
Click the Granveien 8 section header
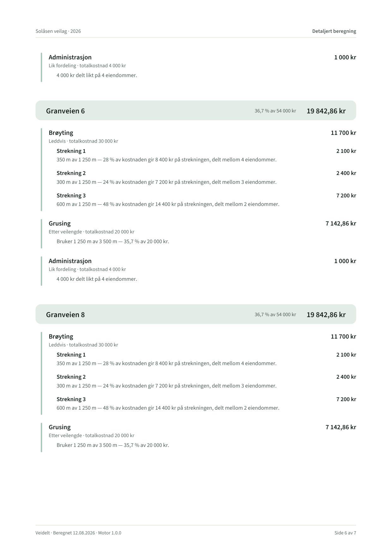(196, 314)
